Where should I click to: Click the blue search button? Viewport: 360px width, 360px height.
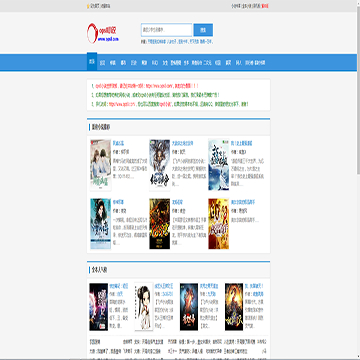coord(203,30)
